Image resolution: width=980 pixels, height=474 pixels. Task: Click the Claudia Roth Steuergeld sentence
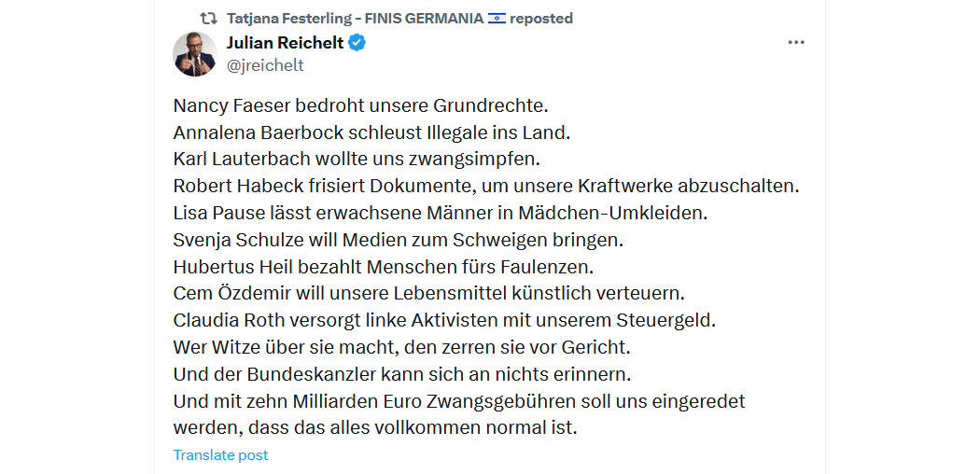click(443, 320)
